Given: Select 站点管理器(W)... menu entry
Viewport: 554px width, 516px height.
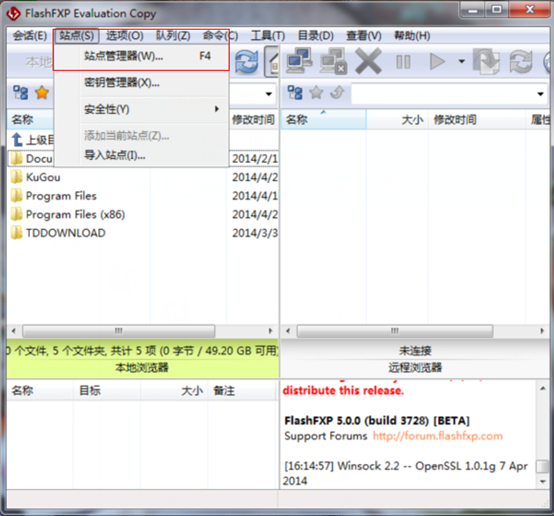Looking at the screenshot, I should pyautogui.click(x=141, y=56).
